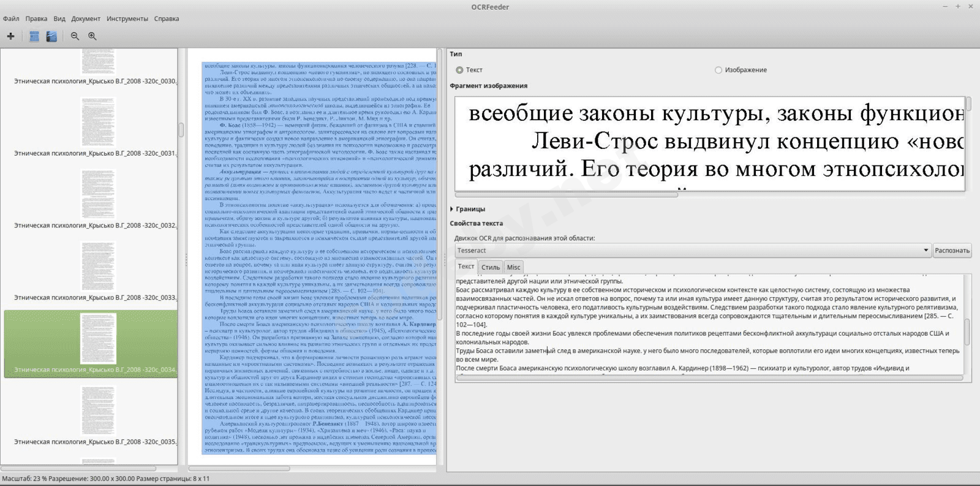Screen dimensions: 980x486
Task: Zoom in using the magnifier plus icon
Action: point(92,36)
